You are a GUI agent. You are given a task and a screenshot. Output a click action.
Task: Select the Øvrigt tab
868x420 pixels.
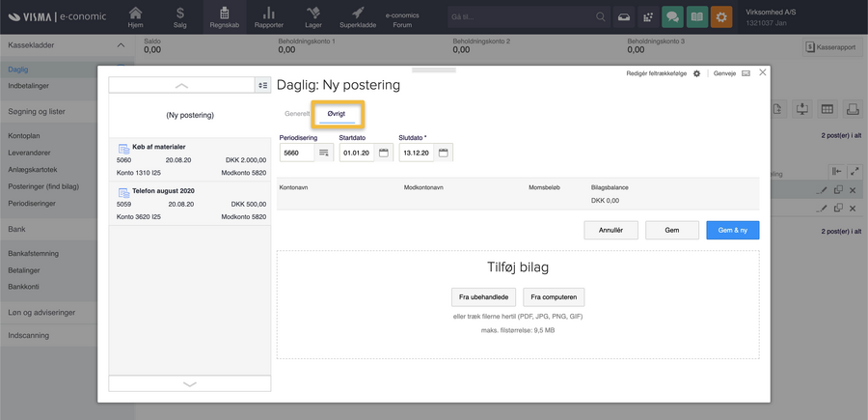click(337, 113)
